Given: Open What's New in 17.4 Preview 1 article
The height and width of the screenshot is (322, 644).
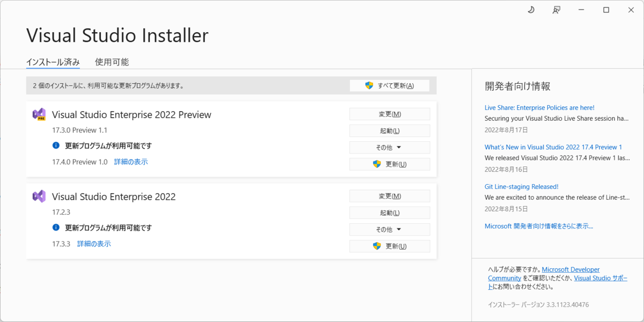Looking at the screenshot, I should point(553,147).
